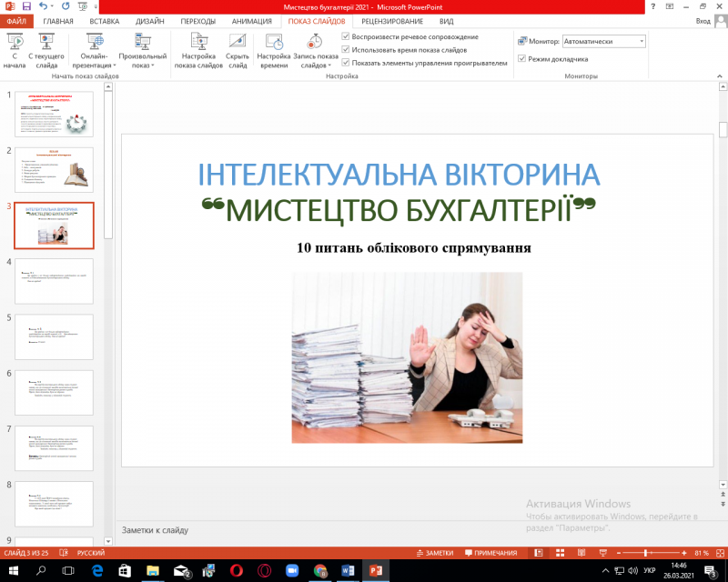Viewport: 728px width, 582px height.
Task: Open rehearse timings tool
Action: click(x=274, y=51)
